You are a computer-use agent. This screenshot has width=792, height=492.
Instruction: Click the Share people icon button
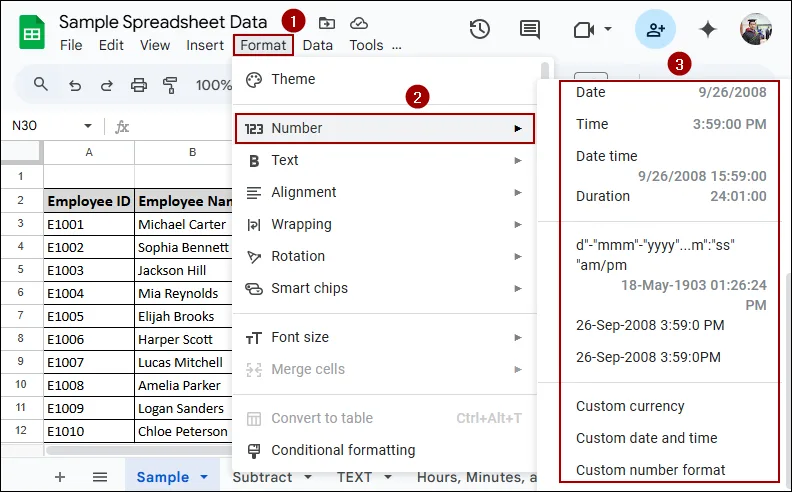coord(655,29)
